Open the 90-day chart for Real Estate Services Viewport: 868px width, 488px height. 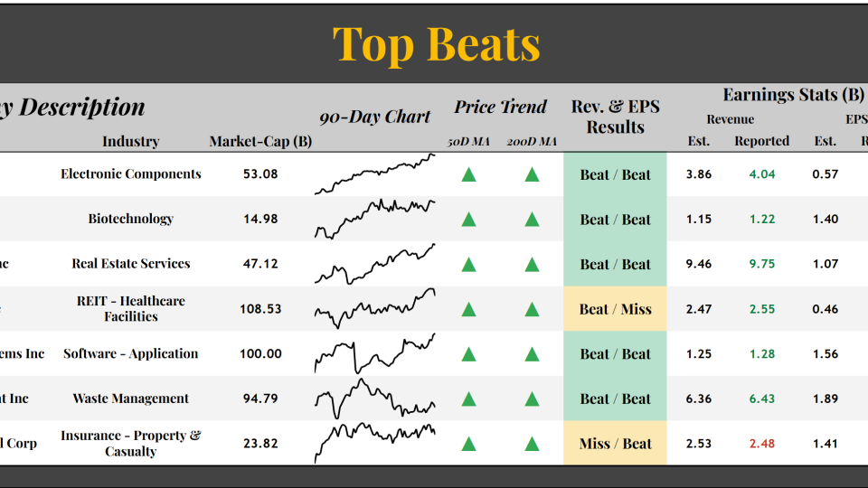tap(374, 265)
